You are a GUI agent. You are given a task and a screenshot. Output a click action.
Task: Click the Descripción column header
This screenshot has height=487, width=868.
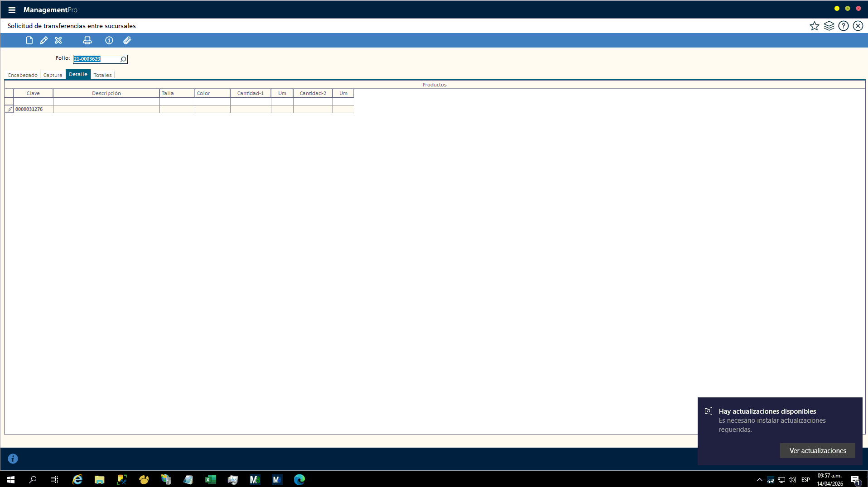tap(106, 93)
